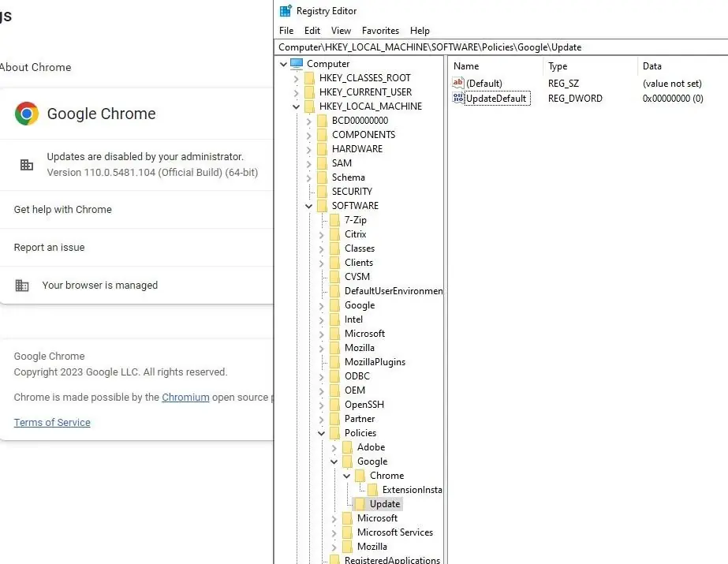Click the ExtensionInsta folder icon
Image resolution: width=728 pixels, height=564 pixels.
point(372,490)
